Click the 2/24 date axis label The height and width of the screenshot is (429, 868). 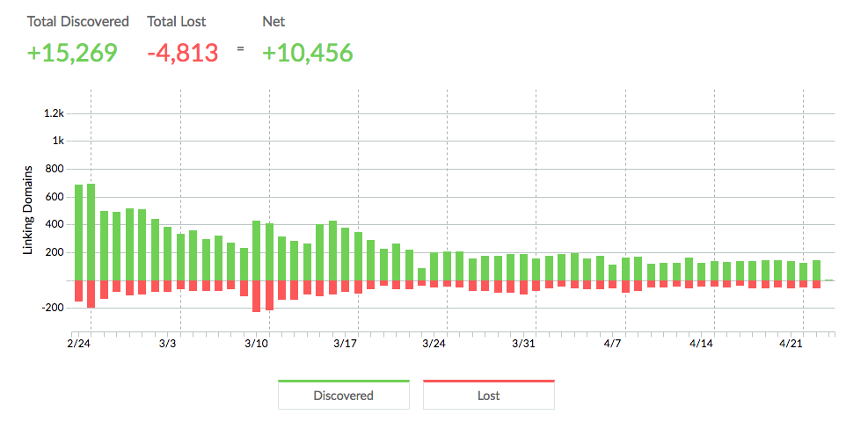click(x=78, y=344)
